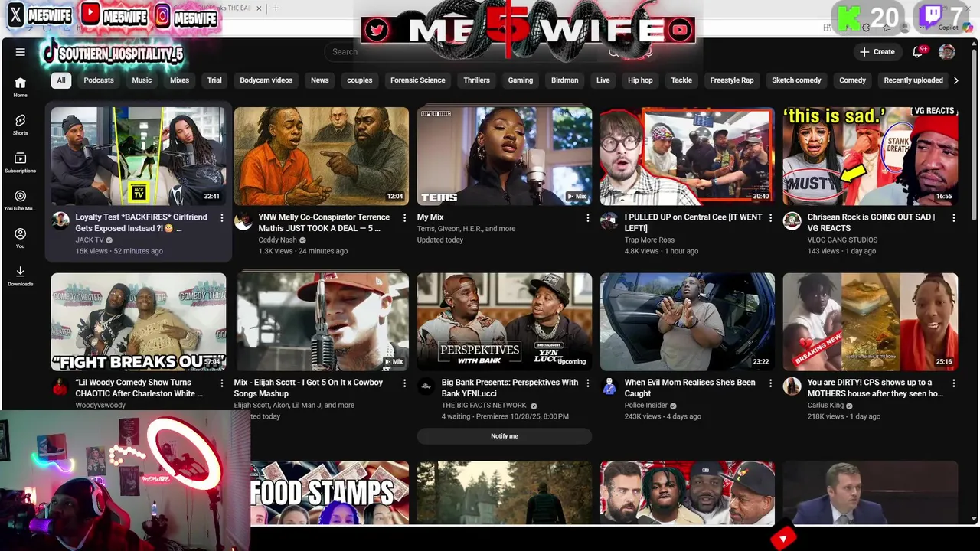Open CPS shows up video thumbnail
The width and height of the screenshot is (980, 551).
pyautogui.click(x=871, y=321)
